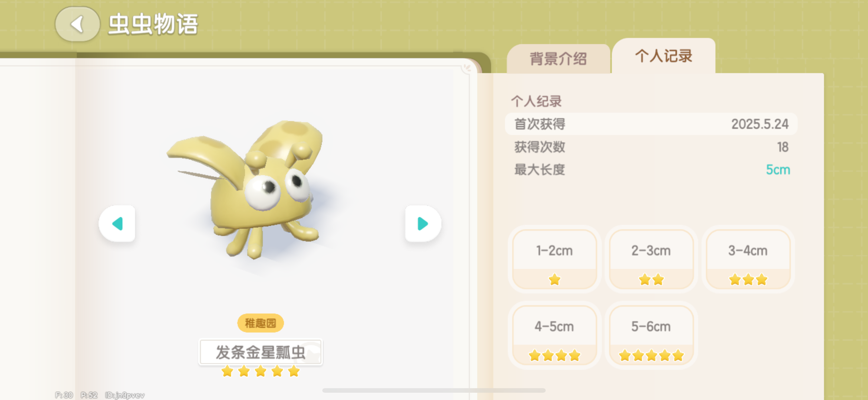
Task: Click the five-star rating under bug name
Action: (261, 371)
